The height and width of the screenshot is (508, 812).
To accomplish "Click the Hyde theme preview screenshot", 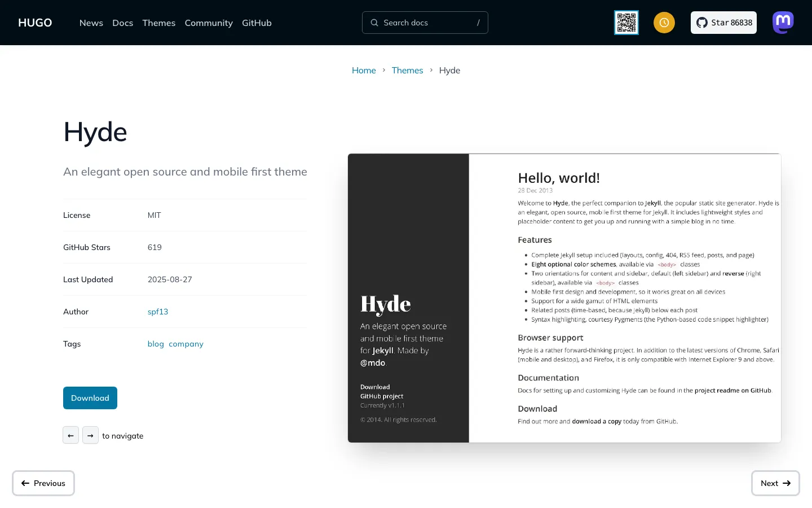I will click(x=564, y=298).
